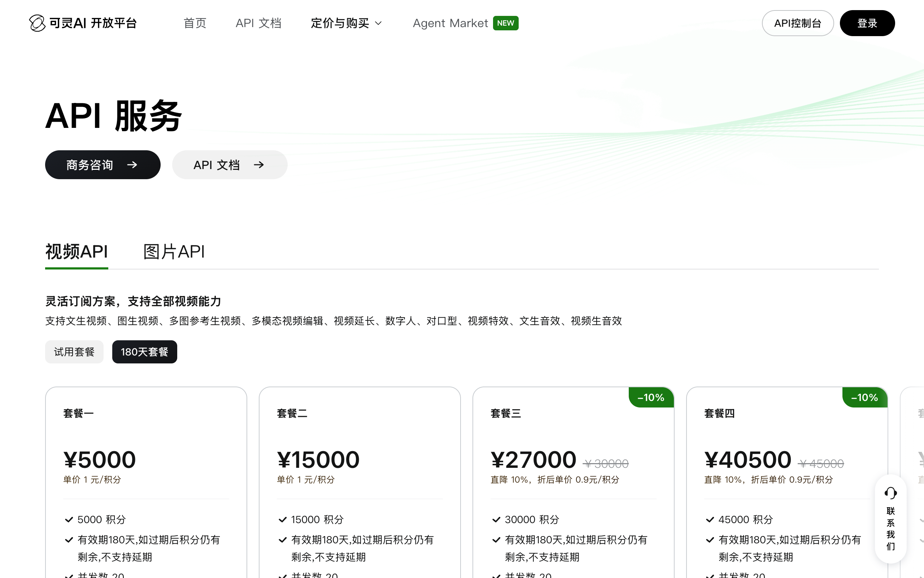924x578 pixels.
Task: Click the 可灵AI 开放平台 brand text
Action: point(93,23)
